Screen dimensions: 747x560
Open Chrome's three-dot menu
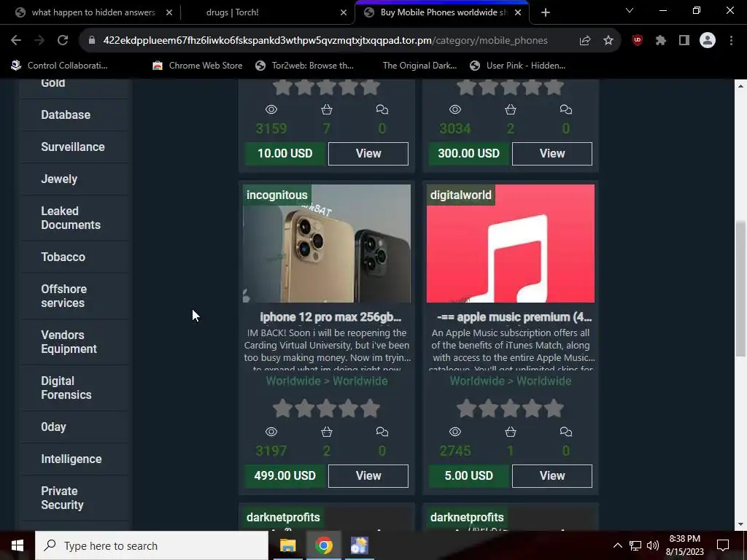[x=731, y=41]
